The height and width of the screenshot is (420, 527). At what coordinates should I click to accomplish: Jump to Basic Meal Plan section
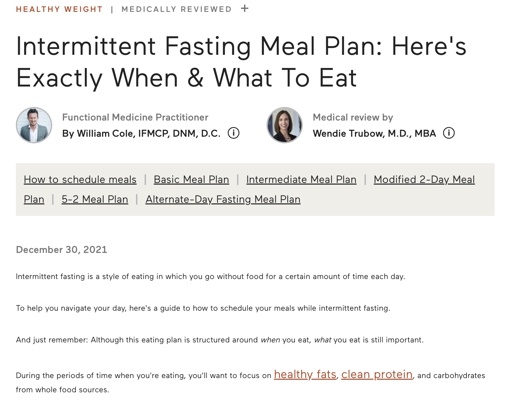click(x=192, y=180)
